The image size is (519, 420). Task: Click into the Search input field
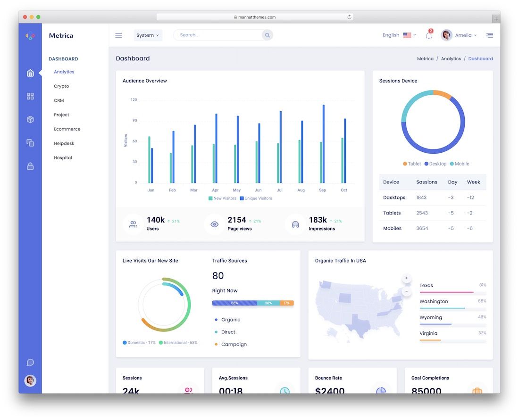point(218,35)
